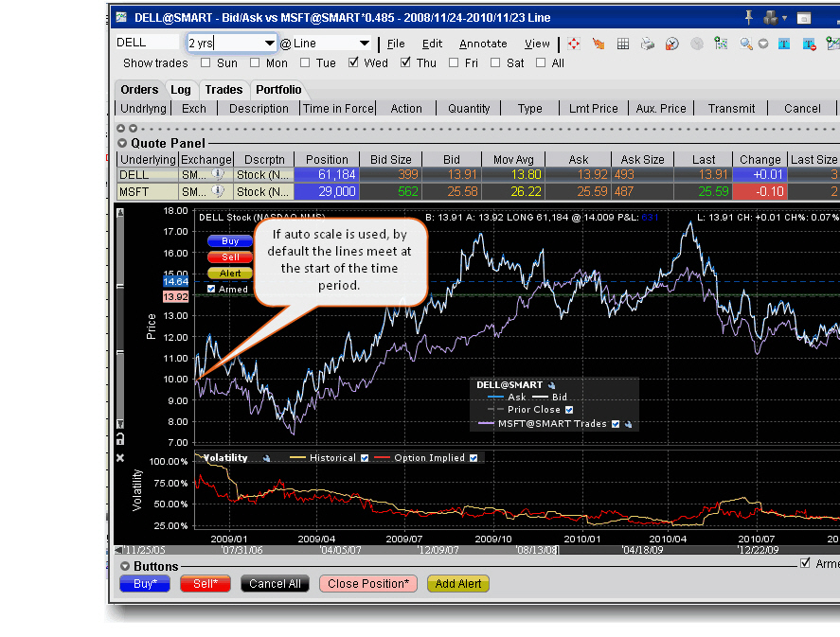Toggle the Historical volatility checkbox
The image size is (840, 637).
(x=365, y=458)
